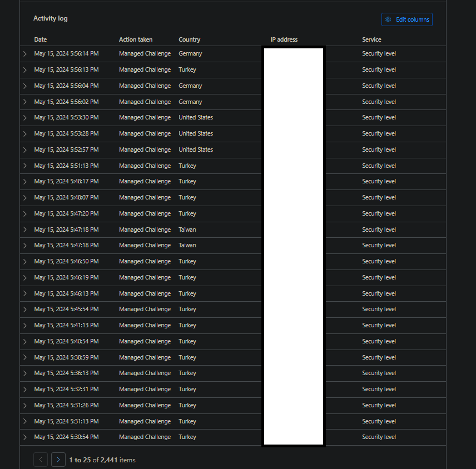Screen dimensions: 476x469
Task: Expand the 5:48:17 PM Turkey entry
Action: coord(25,181)
